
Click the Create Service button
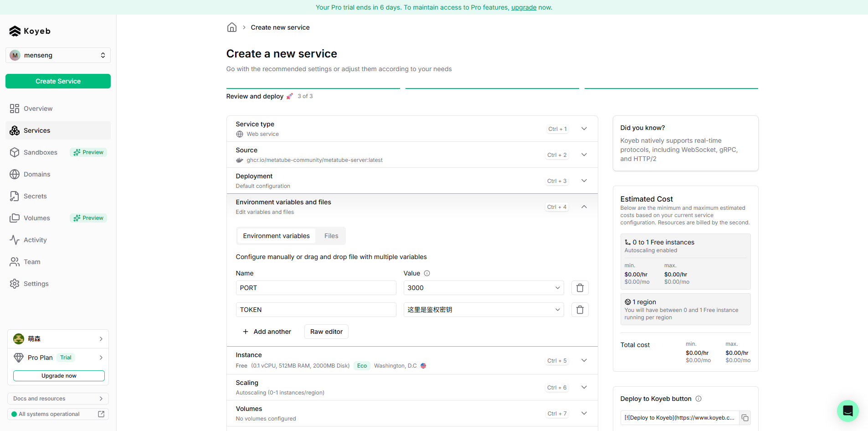58,81
